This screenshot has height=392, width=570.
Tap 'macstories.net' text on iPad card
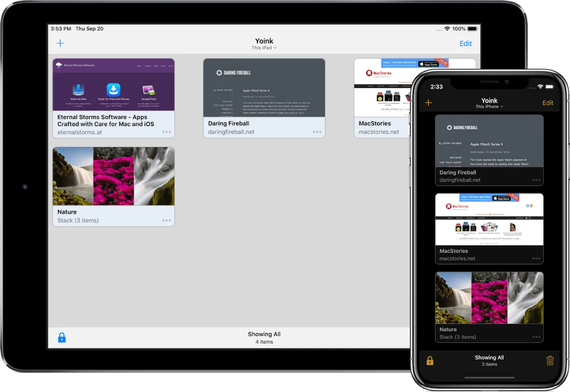379,132
